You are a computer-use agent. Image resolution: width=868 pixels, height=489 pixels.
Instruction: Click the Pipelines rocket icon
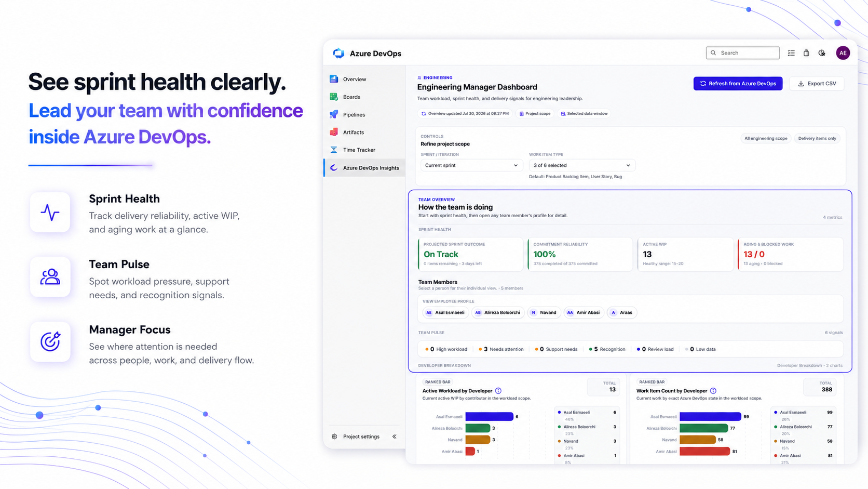[x=334, y=114]
